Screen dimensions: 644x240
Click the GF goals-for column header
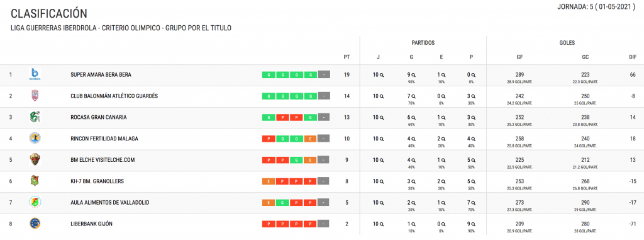519,57
